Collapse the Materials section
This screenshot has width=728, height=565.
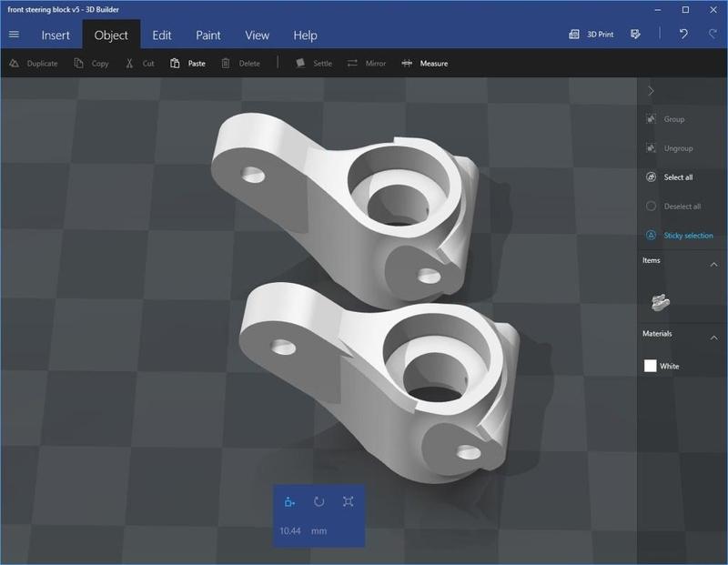(x=713, y=338)
